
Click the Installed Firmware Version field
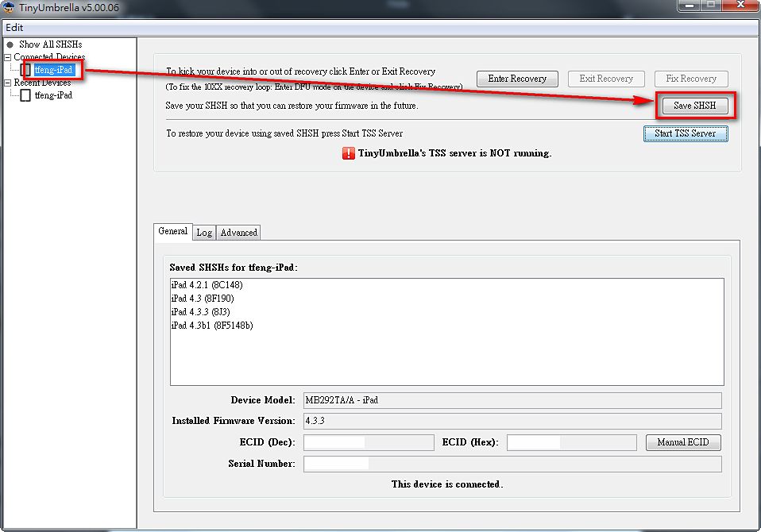pos(512,421)
